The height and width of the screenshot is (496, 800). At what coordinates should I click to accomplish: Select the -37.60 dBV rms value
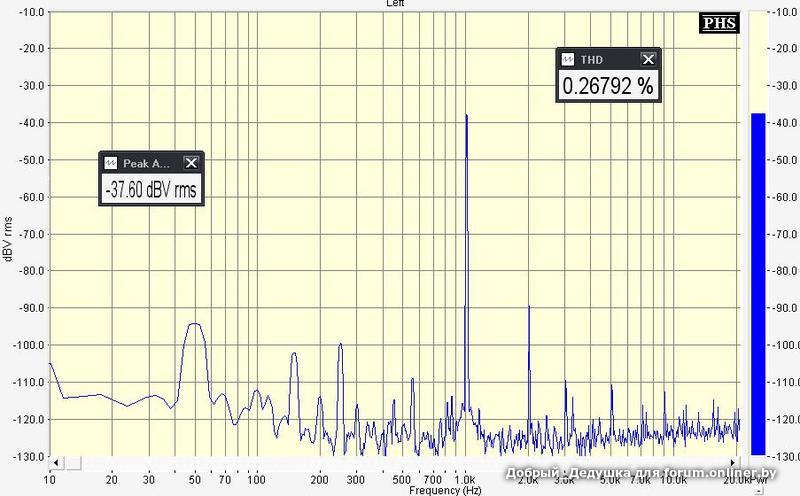[x=151, y=190]
